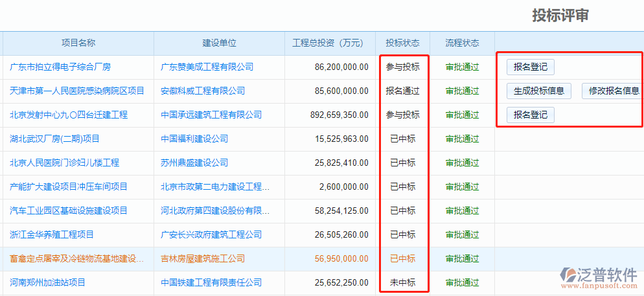Viewport: 644px width, 296px height.
Task: Open project 湖北武汉厂房(二期)项目
Action: (x=55, y=139)
